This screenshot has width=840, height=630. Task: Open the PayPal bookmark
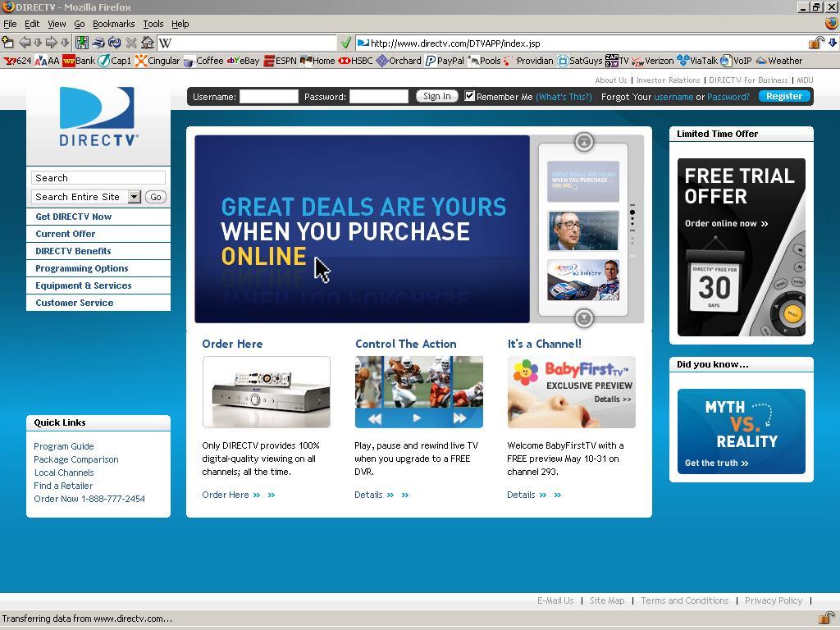point(445,61)
